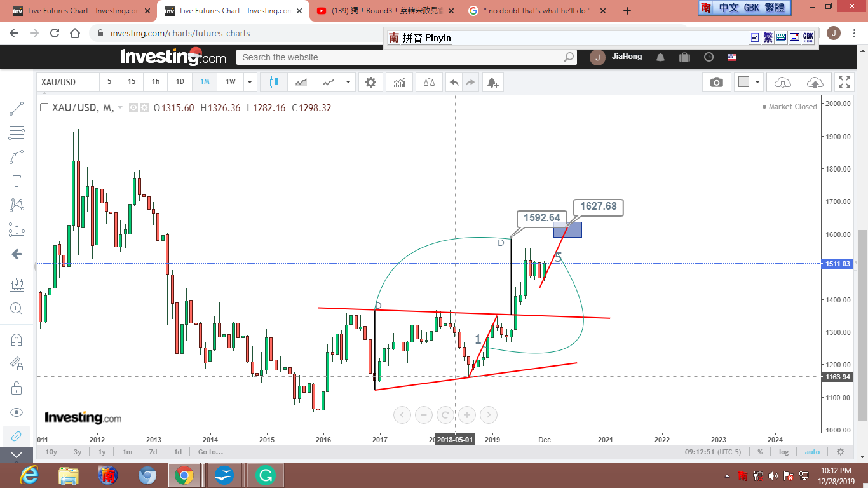Zoom out the chart using minus button
Screen dimensions: 868x488
(424, 416)
